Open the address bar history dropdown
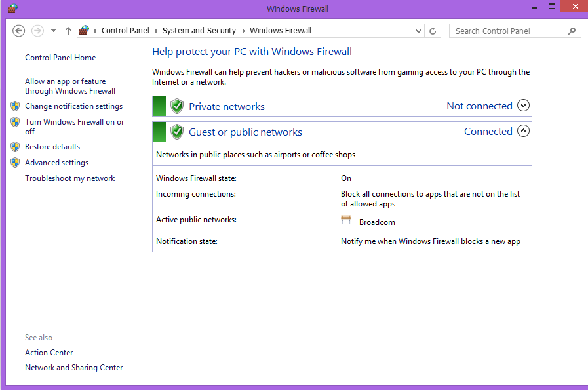Viewport: 588px width, 390px height. pos(418,31)
